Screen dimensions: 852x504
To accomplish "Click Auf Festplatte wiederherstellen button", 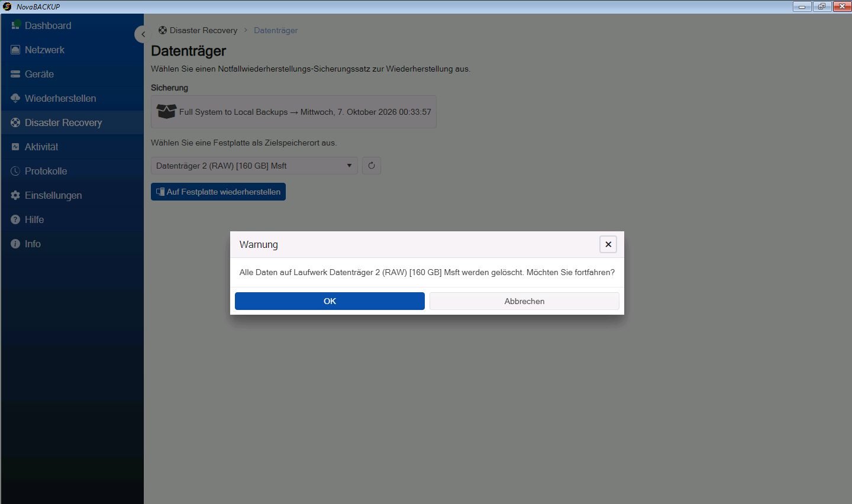I will (x=218, y=192).
